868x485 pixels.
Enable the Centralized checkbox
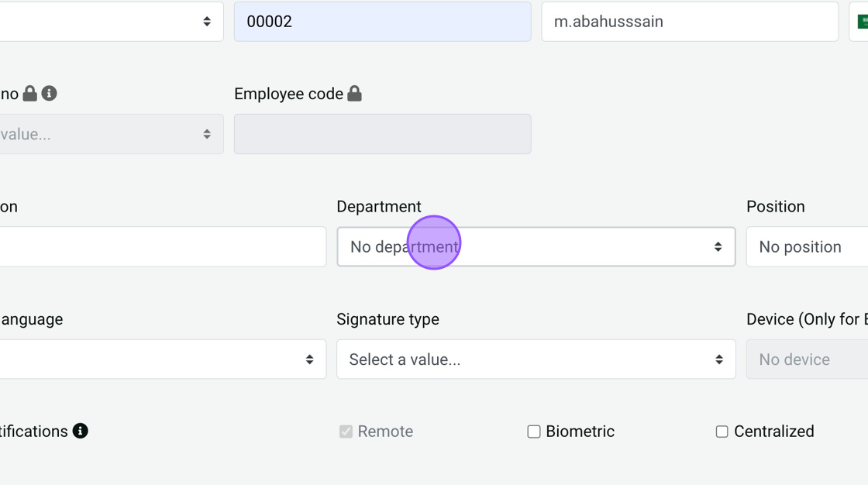[722, 432]
